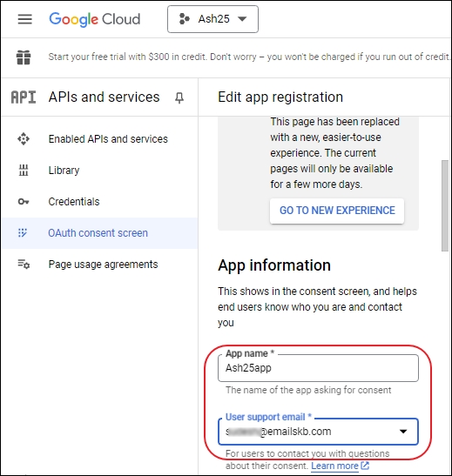Image resolution: width=452 pixels, height=476 pixels.
Task: Click the Edit app registration heading
Action: pyautogui.click(x=280, y=97)
